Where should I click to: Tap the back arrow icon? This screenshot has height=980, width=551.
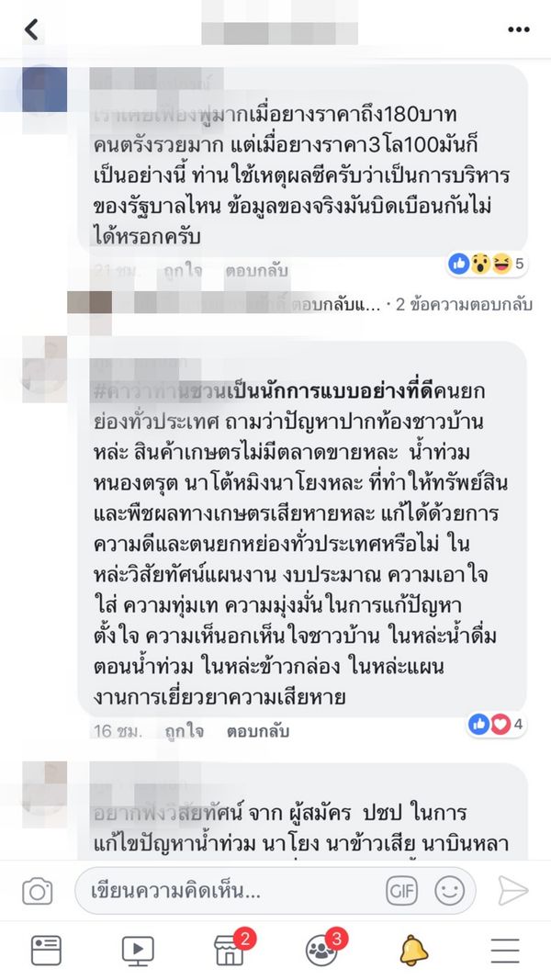[x=30, y=29]
